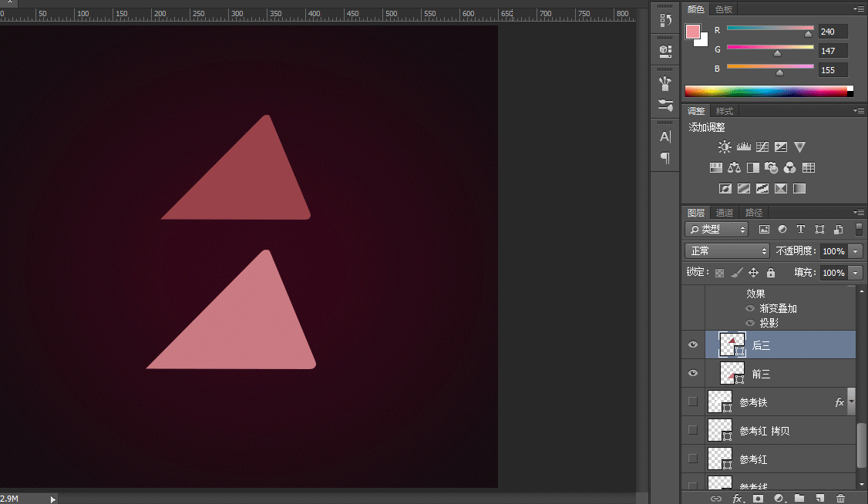Click the link layers icon

[716, 499]
